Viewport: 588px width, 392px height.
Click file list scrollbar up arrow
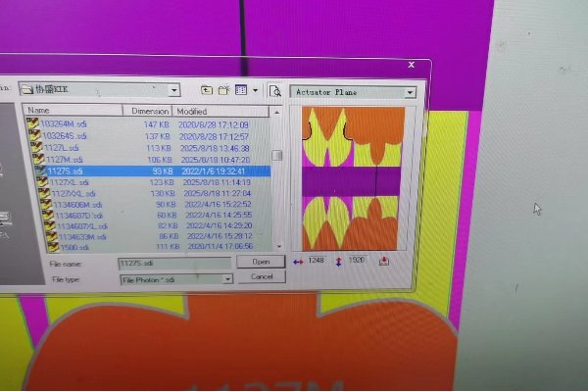276,113
